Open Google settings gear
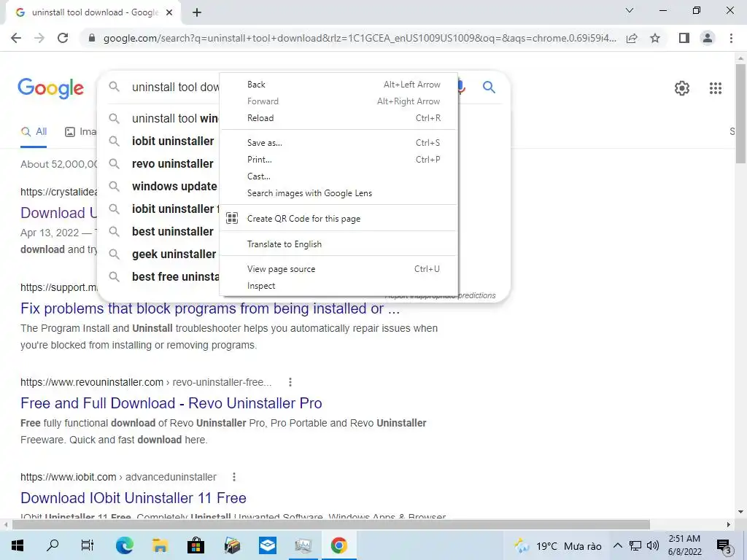This screenshot has width=747, height=560. coord(682,88)
